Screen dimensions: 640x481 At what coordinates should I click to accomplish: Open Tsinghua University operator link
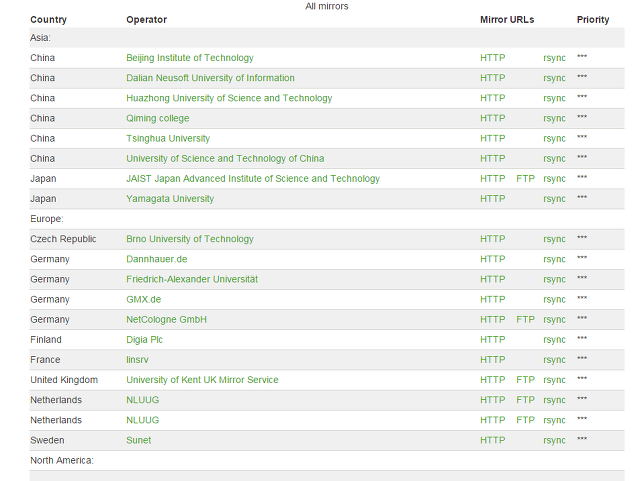(x=168, y=138)
